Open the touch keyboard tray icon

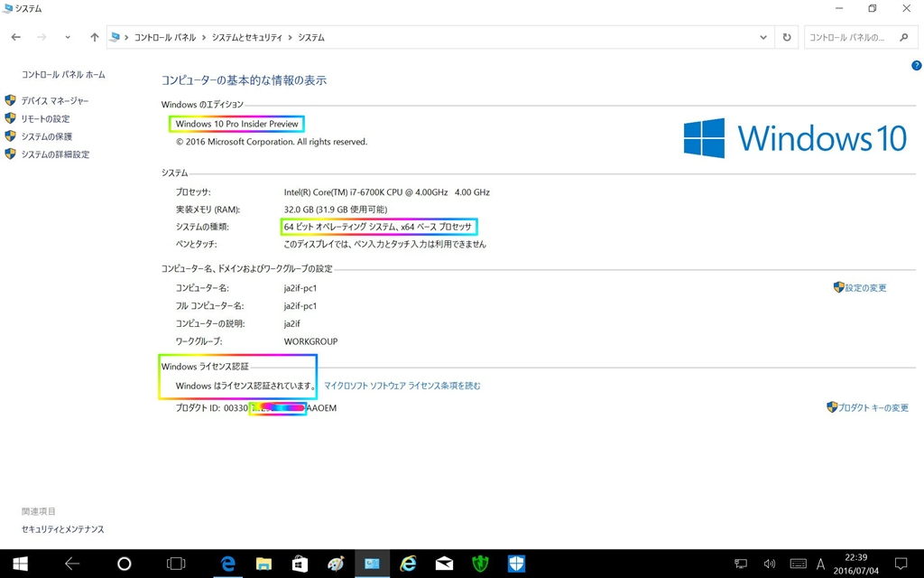798,564
